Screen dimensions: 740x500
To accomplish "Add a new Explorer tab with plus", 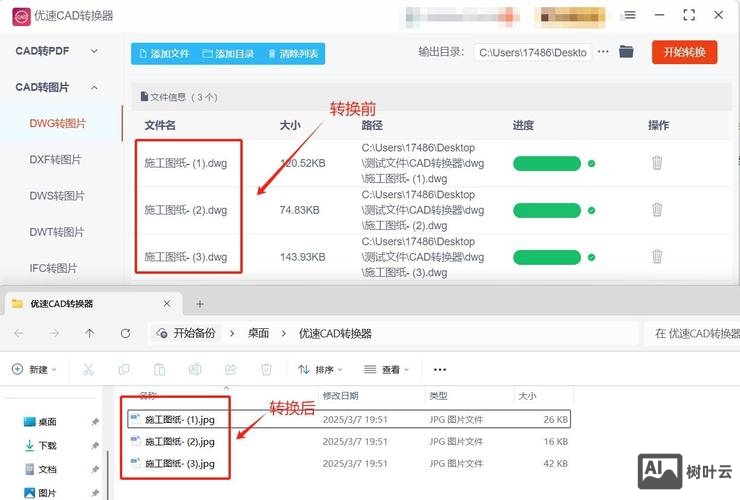I will pyautogui.click(x=200, y=304).
